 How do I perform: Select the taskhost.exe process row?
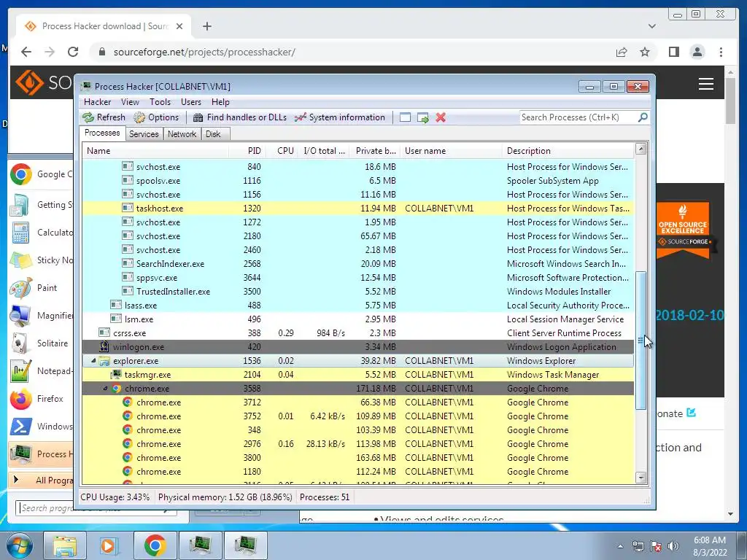point(358,209)
